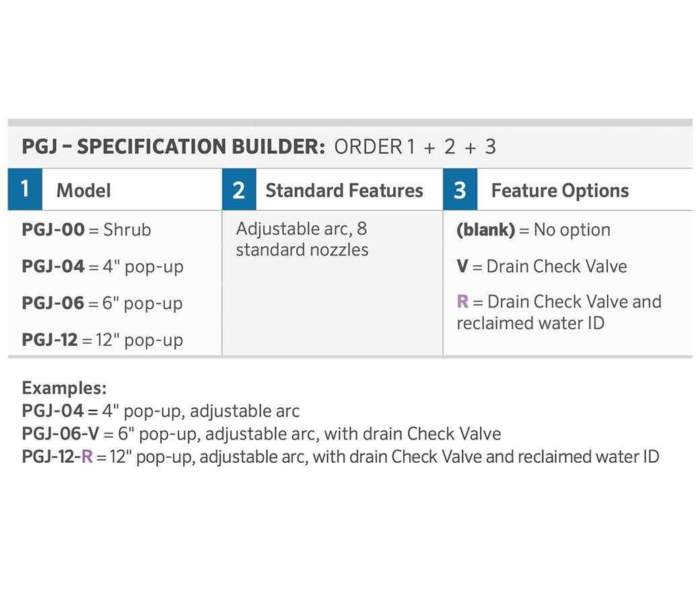Select the Standard Features column header
This screenshot has width=700, height=592.
[344, 190]
